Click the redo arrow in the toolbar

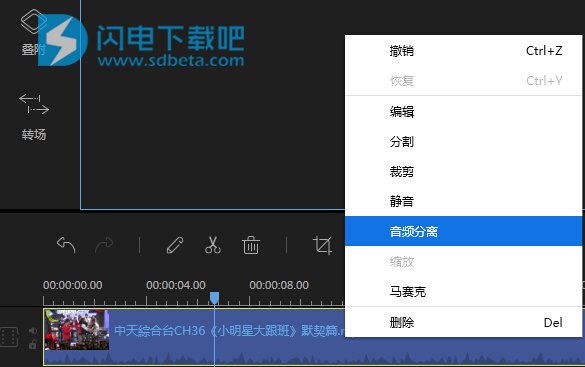click(x=104, y=245)
